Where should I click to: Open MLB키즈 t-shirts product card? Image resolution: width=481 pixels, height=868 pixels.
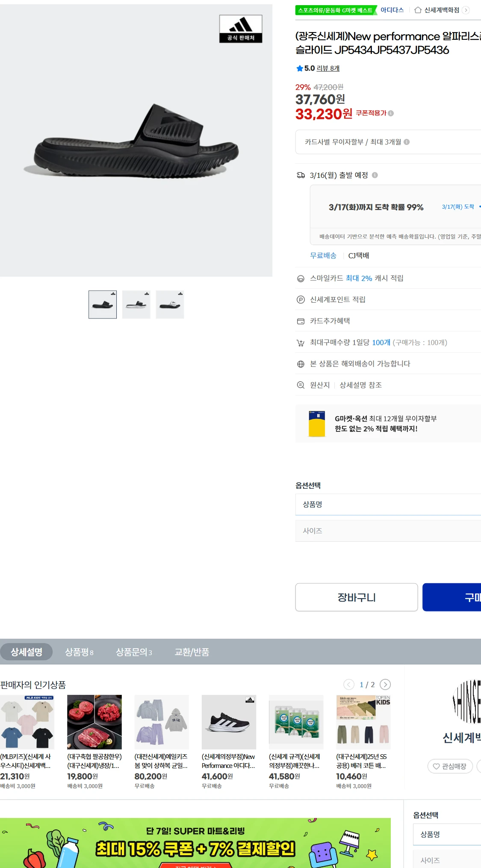click(27, 742)
